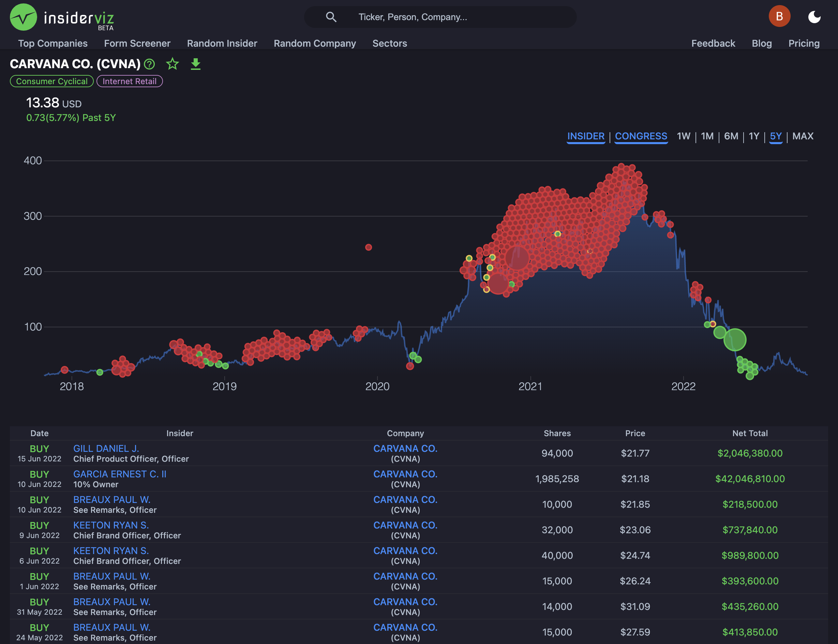The height and width of the screenshot is (644, 838).
Task: Open the Feedback link
Action: (713, 43)
